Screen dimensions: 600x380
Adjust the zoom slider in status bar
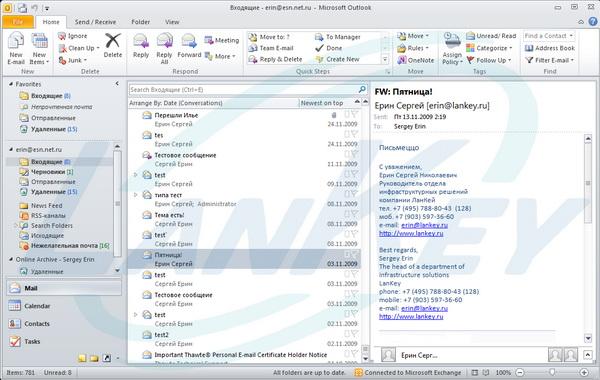point(552,372)
